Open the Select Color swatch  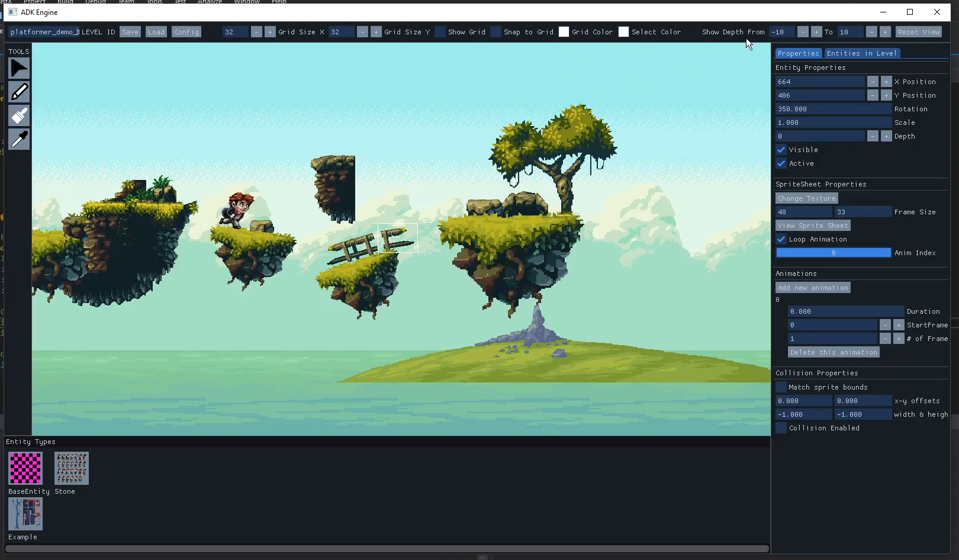click(623, 32)
